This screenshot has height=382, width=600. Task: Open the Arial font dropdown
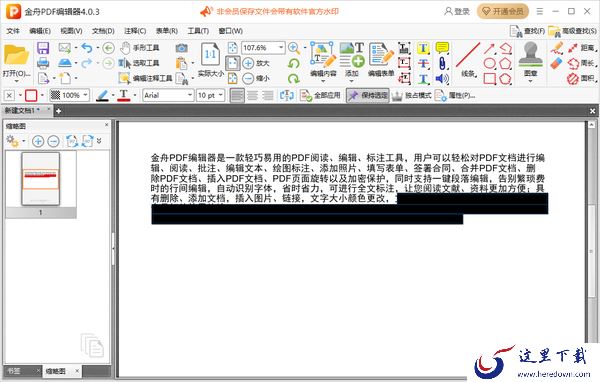click(190, 95)
